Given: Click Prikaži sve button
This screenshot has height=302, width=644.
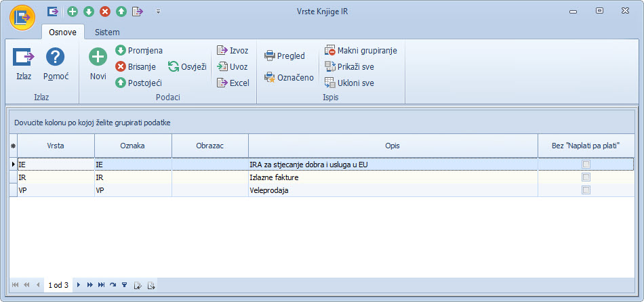Looking at the screenshot, I should point(349,66).
